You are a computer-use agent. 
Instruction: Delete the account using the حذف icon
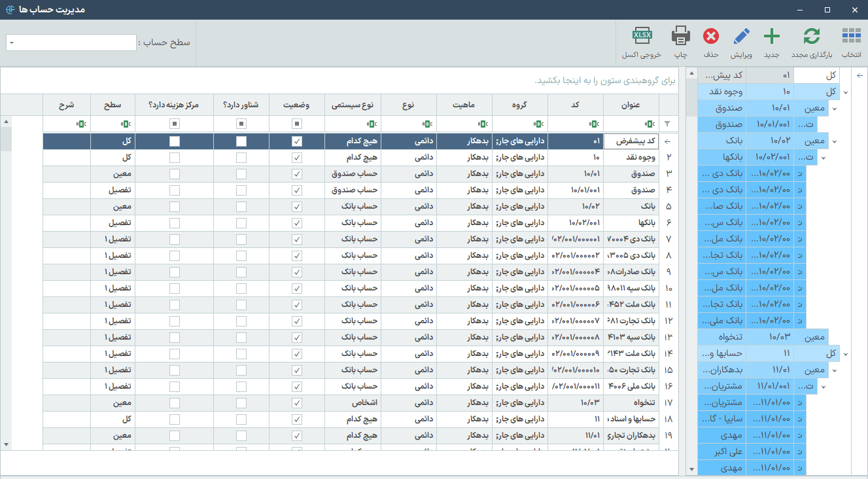(x=711, y=43)
